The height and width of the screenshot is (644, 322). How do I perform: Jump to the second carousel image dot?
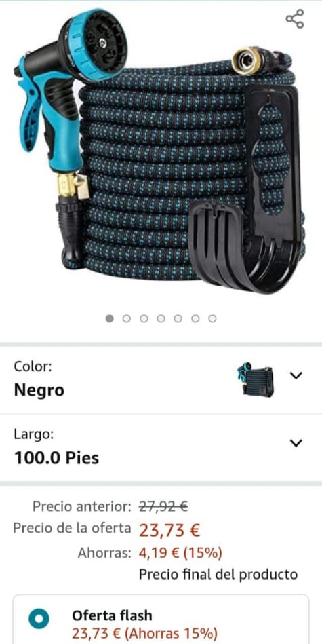126,318
